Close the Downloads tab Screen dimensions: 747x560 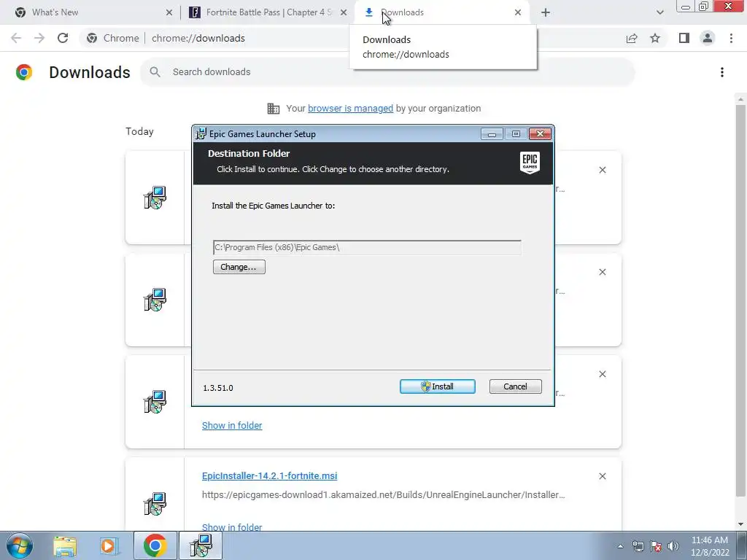(x=518, y=12)
